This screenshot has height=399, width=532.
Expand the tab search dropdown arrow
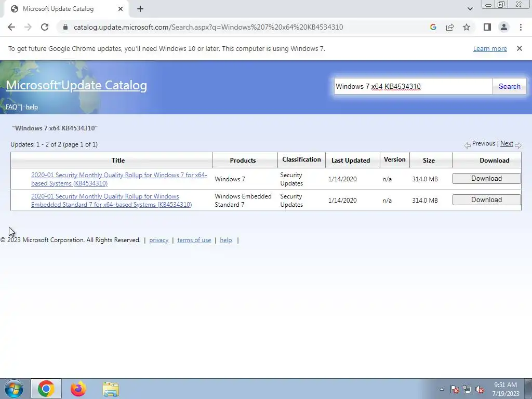click(x=470, y=9)
